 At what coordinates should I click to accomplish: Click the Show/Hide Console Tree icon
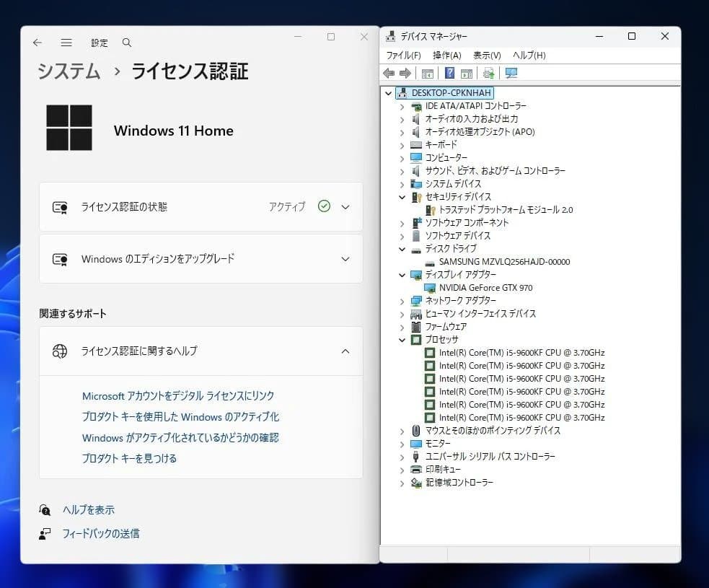[427, 73]
